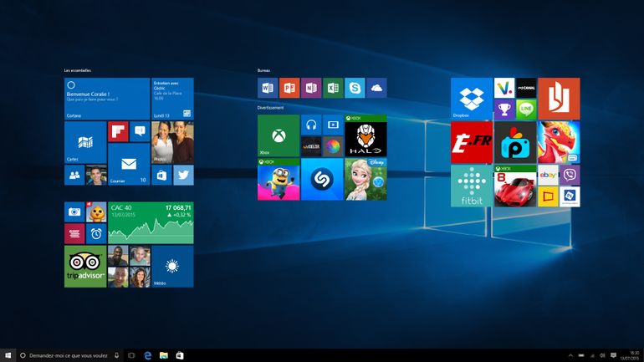Show hidden system tray icons chevron
Image resolution: width=644 pixels, height=362 pixels.
pos(570,355)
